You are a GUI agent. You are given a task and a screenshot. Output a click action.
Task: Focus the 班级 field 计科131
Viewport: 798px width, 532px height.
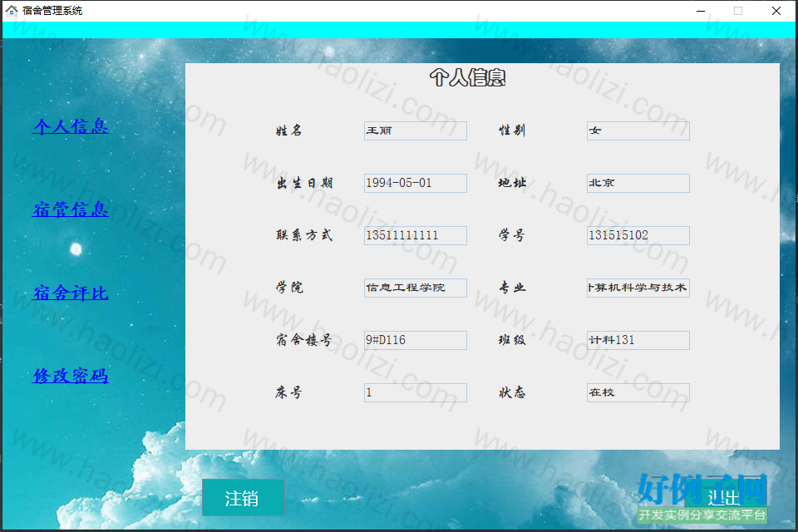pos(638,341)
